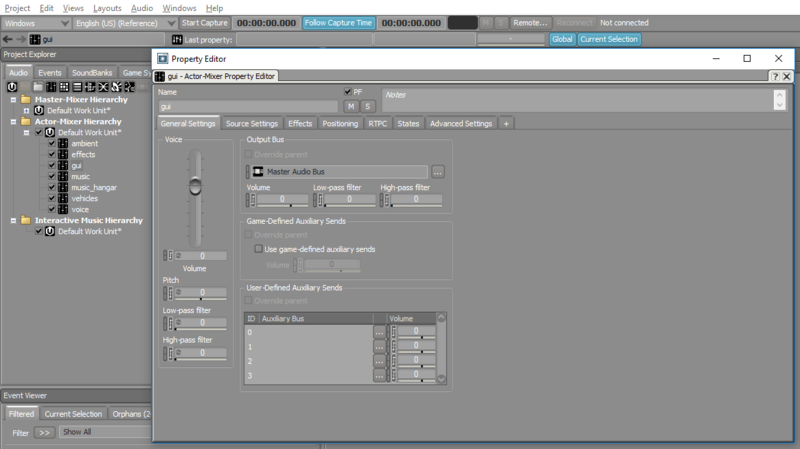This screenshot has height=449, width=800.
Task: Click the new Actor-Mixer toolbar icon
Action: (51, 87)
